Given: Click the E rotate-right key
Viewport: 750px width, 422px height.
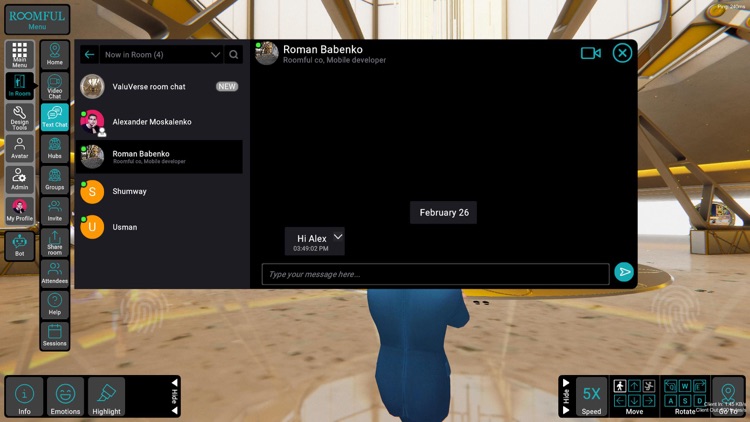Looking at the screenshot, I should click(x=699, y=386).
